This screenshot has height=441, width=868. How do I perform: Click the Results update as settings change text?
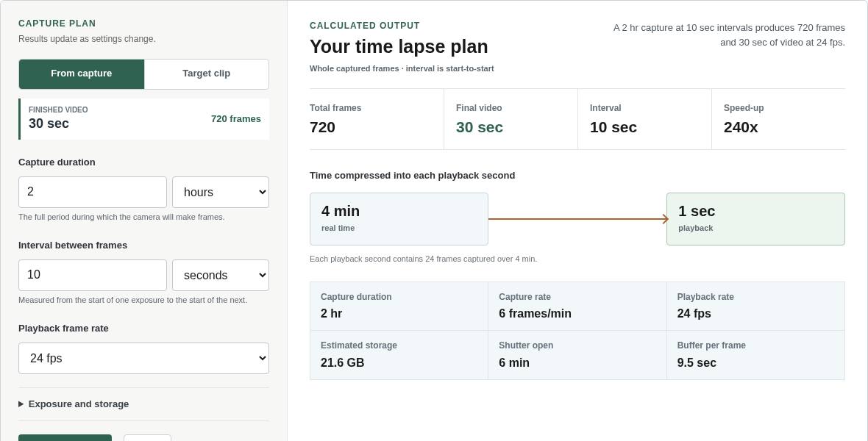[x=87, y=39]
